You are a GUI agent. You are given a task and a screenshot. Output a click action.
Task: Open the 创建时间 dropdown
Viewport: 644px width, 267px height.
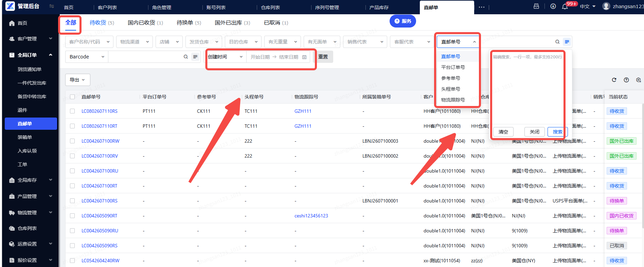(x=225, y=57)
